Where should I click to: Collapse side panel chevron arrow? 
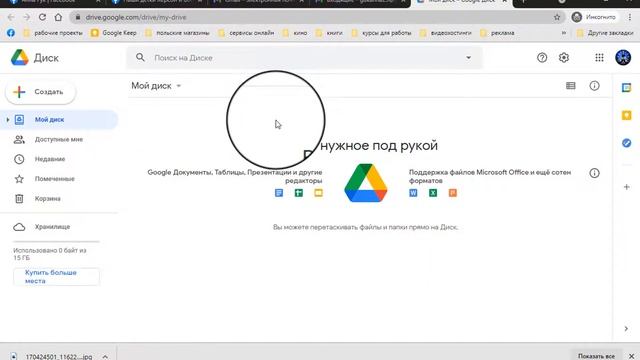point(626,329)
